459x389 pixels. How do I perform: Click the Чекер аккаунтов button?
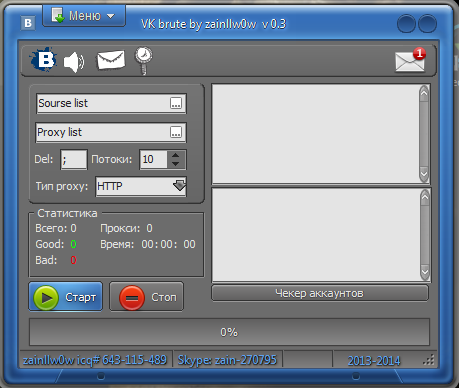coord(320,293)
